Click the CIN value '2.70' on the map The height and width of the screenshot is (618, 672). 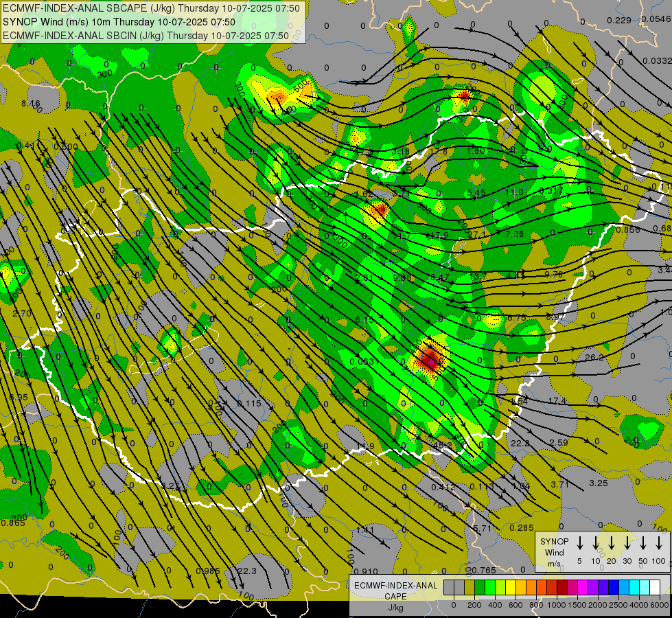pyautogui.click(x=22, y=314)
